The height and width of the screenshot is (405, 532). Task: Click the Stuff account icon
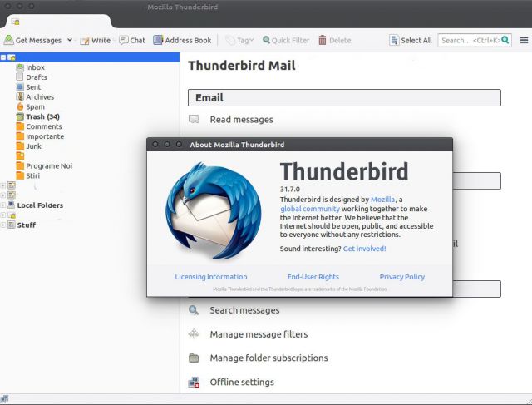pos(11,225)
